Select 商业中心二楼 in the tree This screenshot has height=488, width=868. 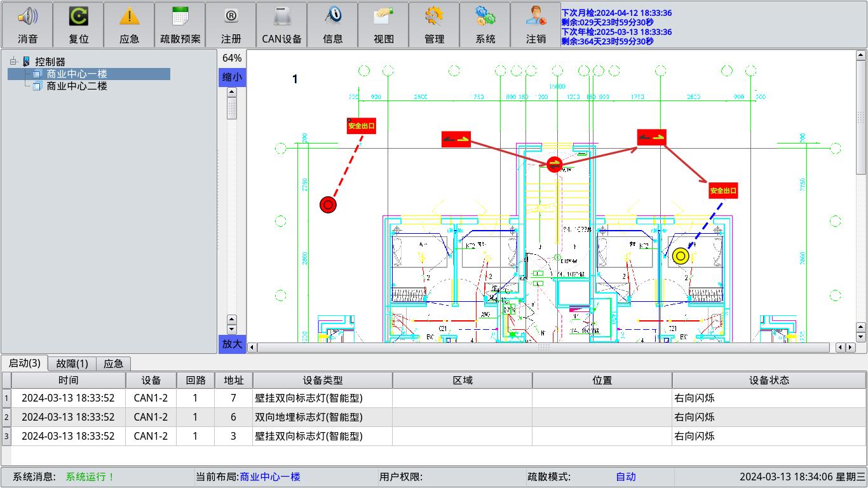[x=76, y=86]
